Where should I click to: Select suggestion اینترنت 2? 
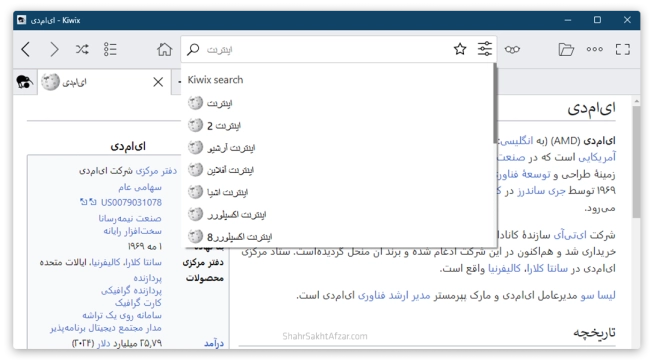(x=339, y=125)
